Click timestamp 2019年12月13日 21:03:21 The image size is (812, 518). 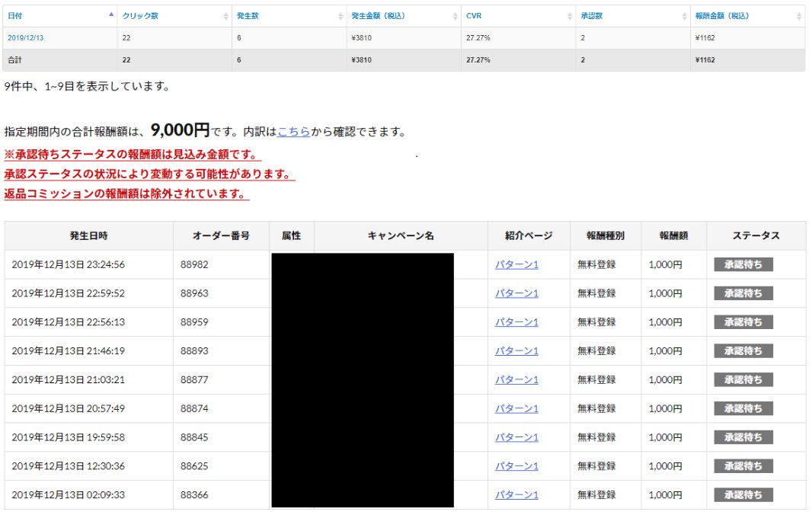point(69,379)
